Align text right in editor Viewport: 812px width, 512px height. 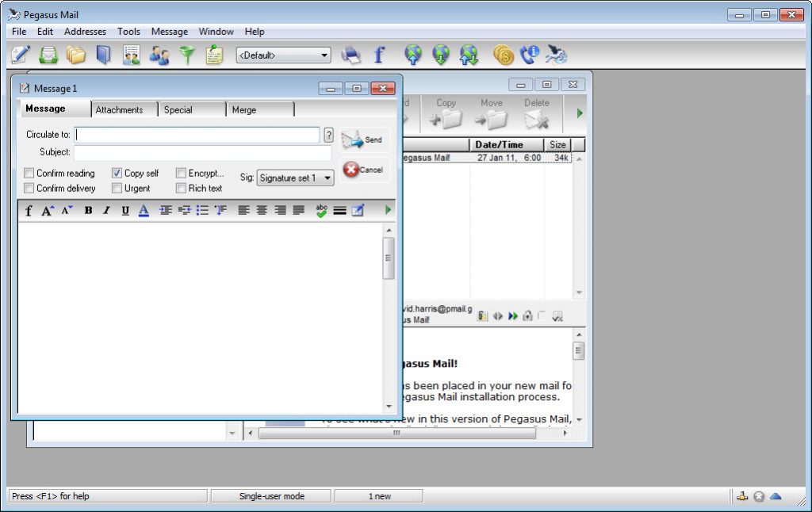pyautogui.click(x=280, y=210)
